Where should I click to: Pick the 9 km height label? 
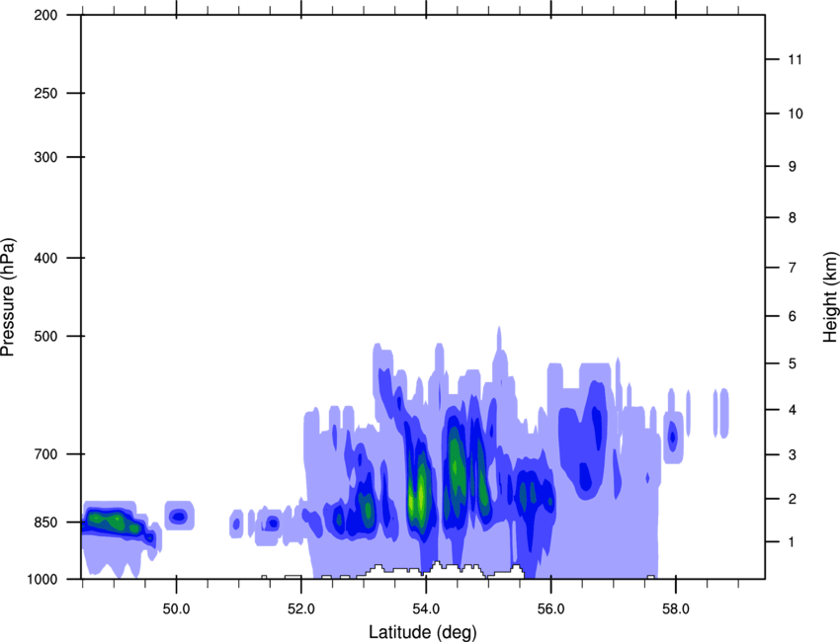point(793,167)
